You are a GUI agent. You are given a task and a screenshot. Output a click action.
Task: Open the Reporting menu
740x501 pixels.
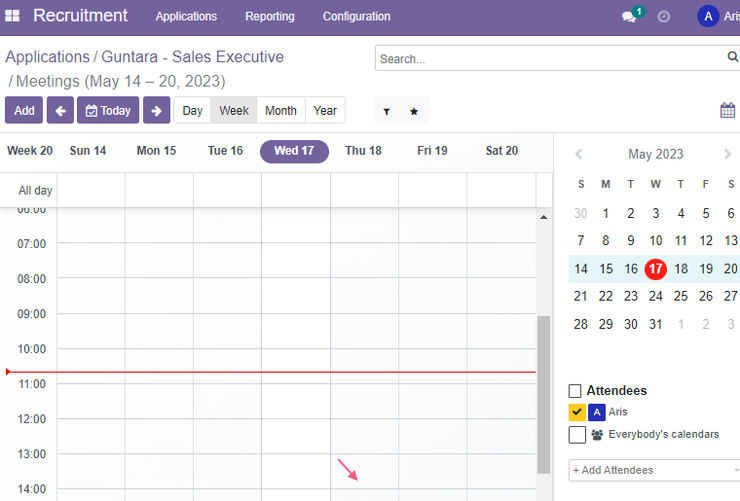(270, 17)
